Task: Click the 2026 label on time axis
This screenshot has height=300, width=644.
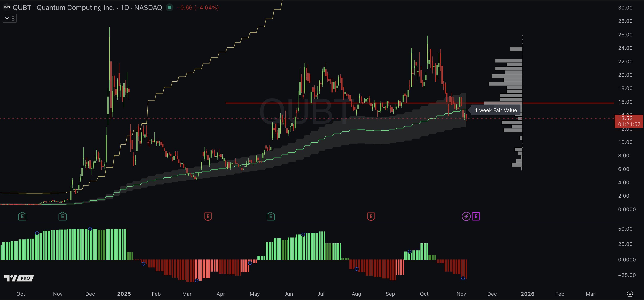Action: [528, 294]
